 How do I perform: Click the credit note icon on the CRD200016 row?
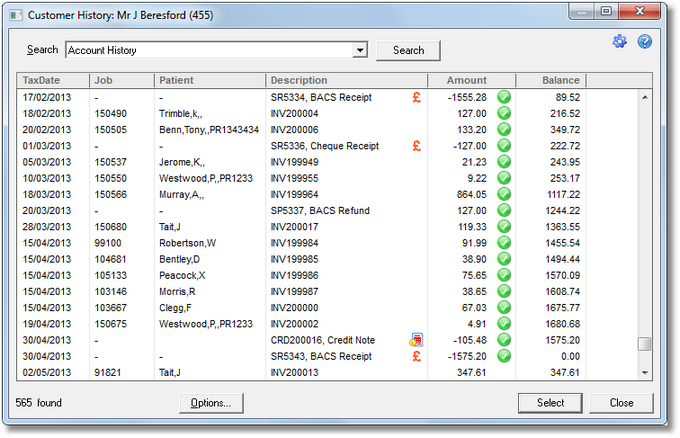pyautogui.click(x=416, y=340)
